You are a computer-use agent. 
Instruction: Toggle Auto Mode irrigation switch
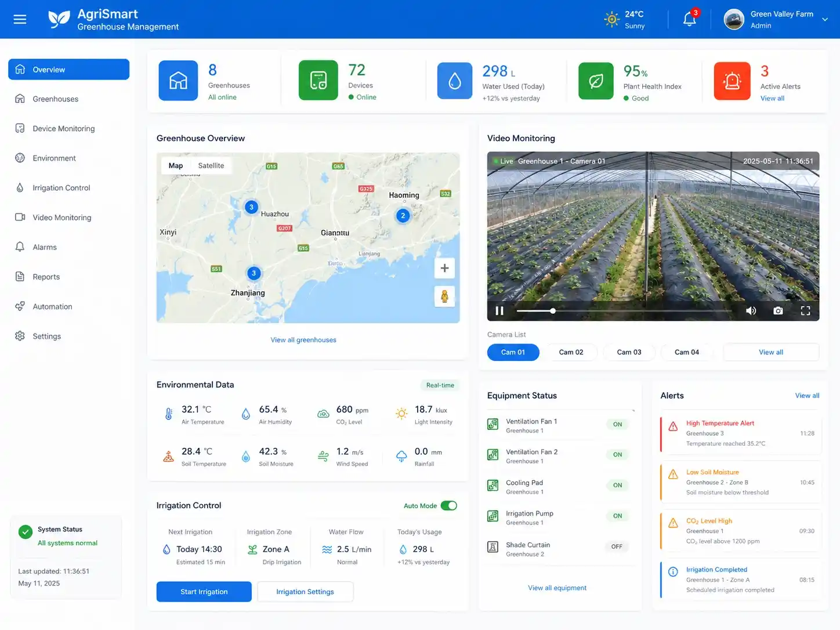[449, 506]
